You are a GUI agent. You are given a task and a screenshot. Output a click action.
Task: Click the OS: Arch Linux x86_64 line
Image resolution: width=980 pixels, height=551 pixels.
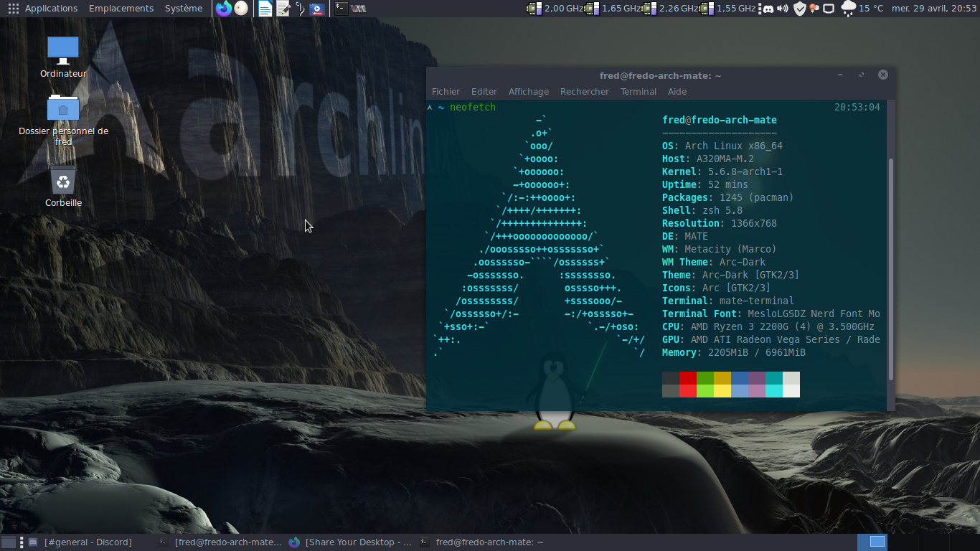(x=722, y=146)
